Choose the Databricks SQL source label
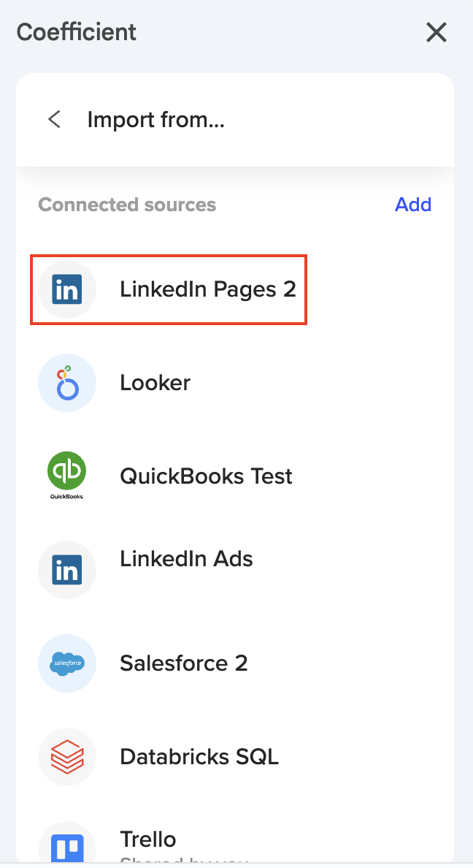 pos(199,756)
